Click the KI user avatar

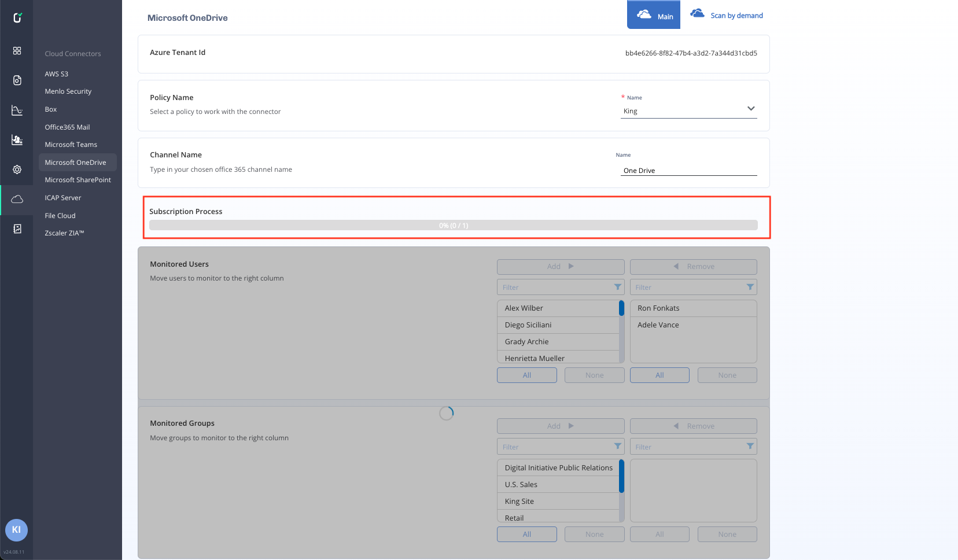click(16, 530)
